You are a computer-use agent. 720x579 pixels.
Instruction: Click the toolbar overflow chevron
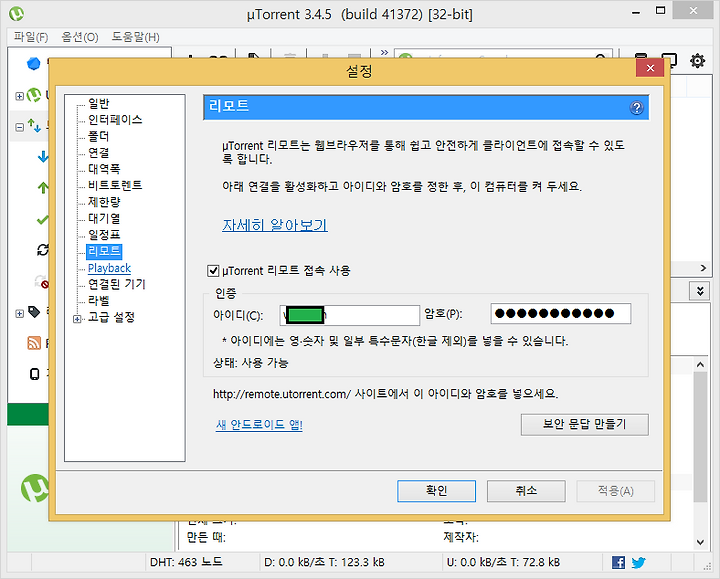coord(384,52)
